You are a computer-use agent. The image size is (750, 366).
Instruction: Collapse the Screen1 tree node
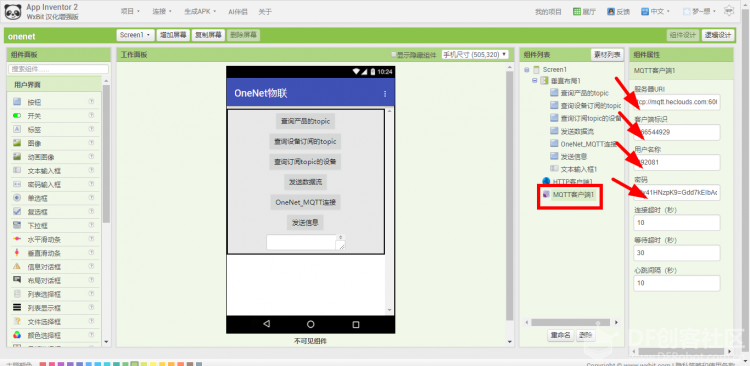point(527,69)
